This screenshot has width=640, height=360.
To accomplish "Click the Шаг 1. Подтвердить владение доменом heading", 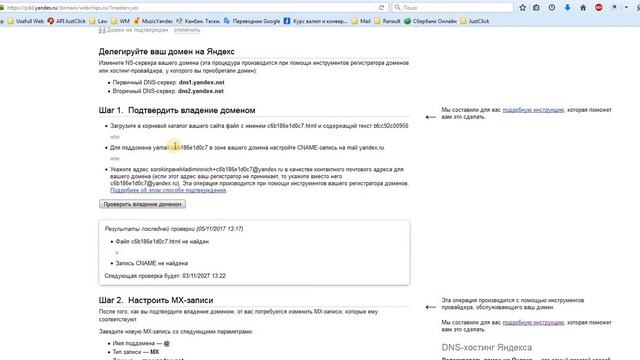I will (177, 110).
